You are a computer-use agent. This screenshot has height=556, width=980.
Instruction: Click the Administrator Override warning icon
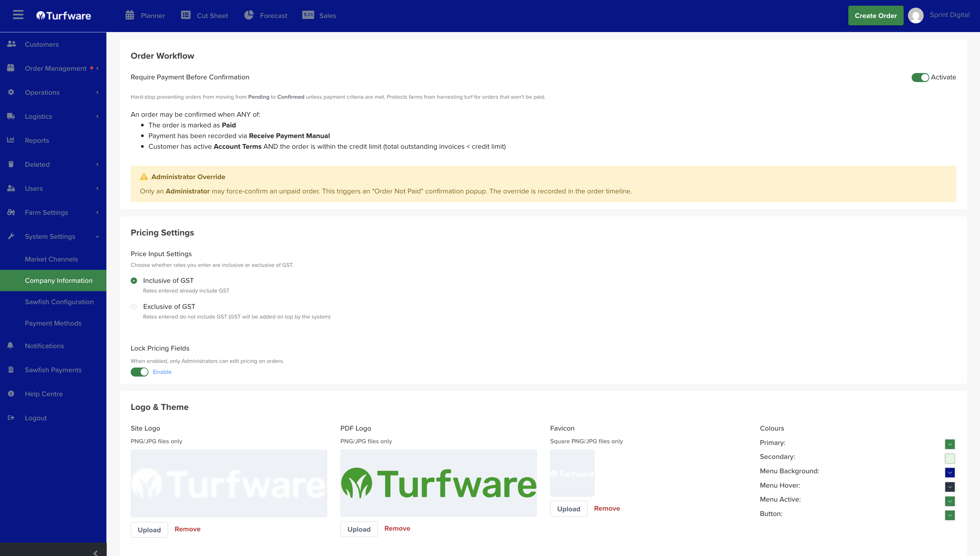144,176
